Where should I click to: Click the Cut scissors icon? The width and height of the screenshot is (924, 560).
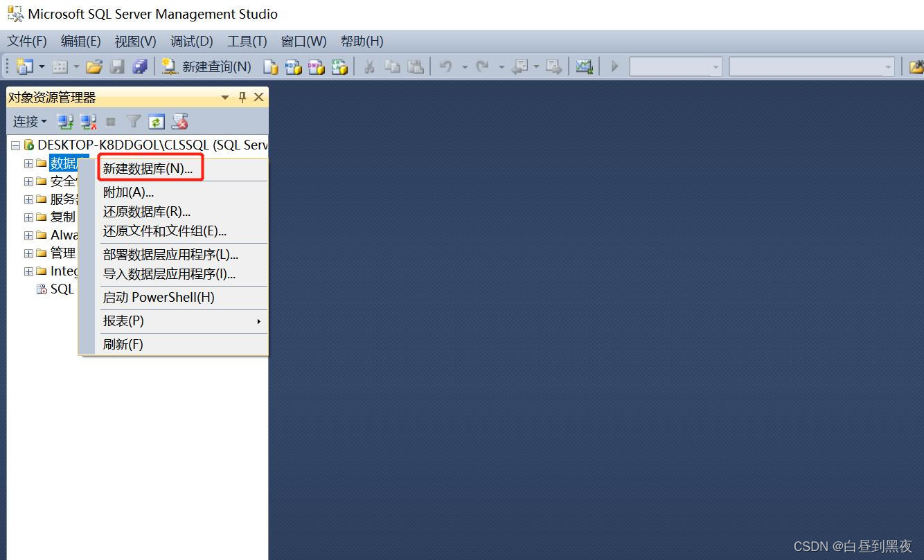pyautogui.click(x=369, y=66)
